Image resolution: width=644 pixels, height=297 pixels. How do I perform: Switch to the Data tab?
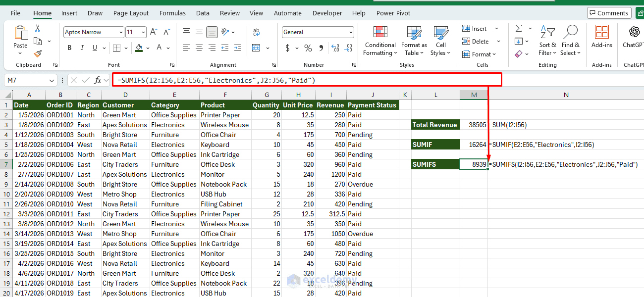coord(203,13)
